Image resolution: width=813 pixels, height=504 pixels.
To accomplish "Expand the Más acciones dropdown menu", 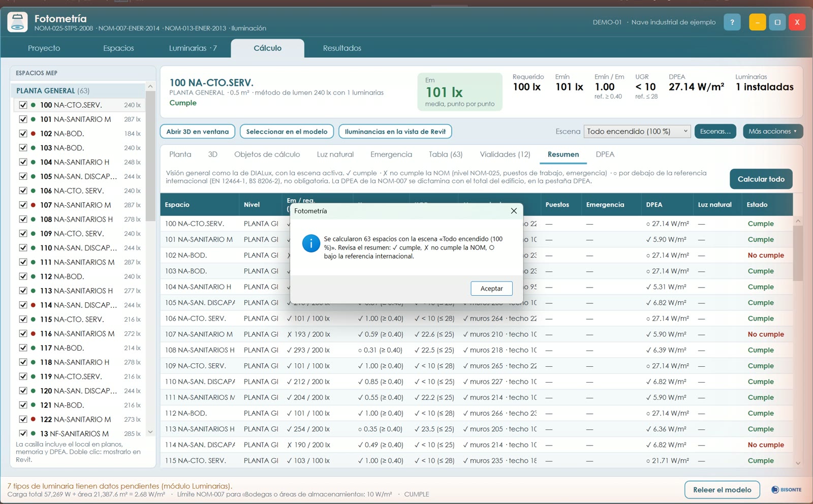I will click(x=772, y=131).
